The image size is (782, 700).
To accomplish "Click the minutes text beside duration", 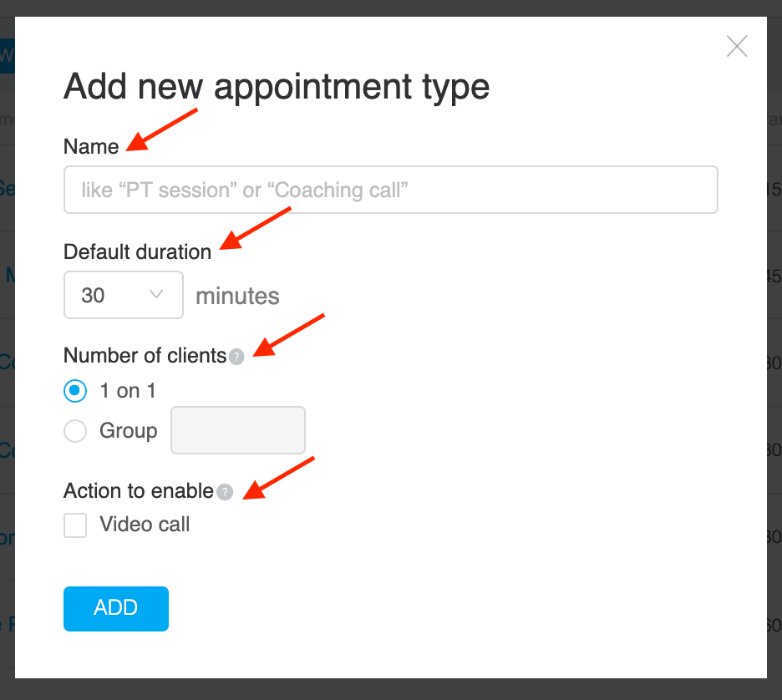I will (237, 296).
